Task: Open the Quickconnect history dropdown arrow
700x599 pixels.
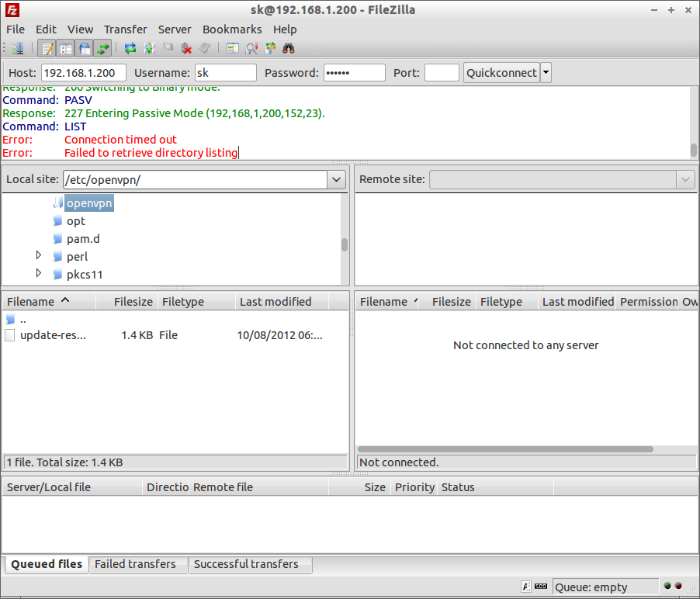Action: coord(546,73)
